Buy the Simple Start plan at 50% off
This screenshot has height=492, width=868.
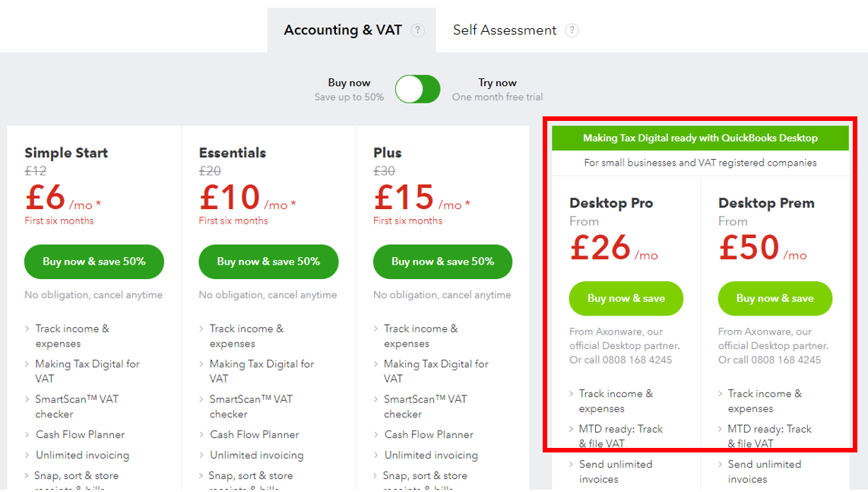93,262
